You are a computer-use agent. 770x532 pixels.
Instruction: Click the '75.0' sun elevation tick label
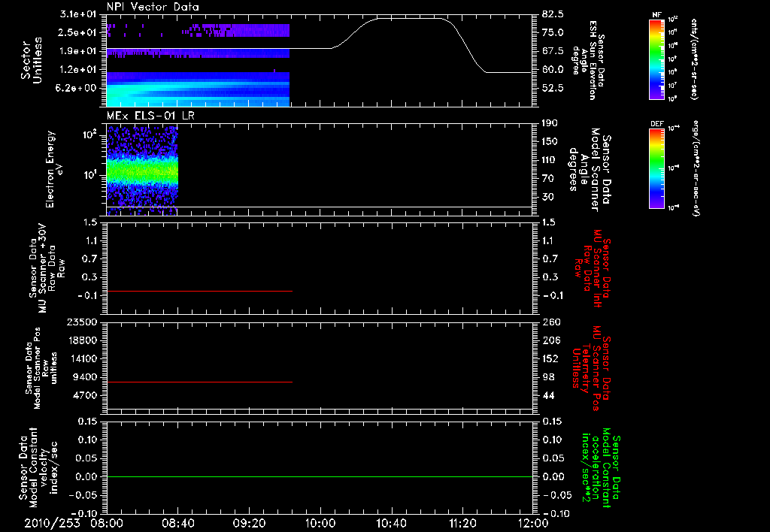(553, 32)
